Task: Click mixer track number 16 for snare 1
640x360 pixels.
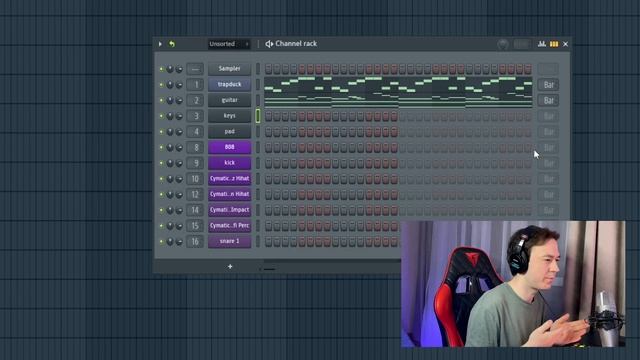Action: [x=195, y=242]
